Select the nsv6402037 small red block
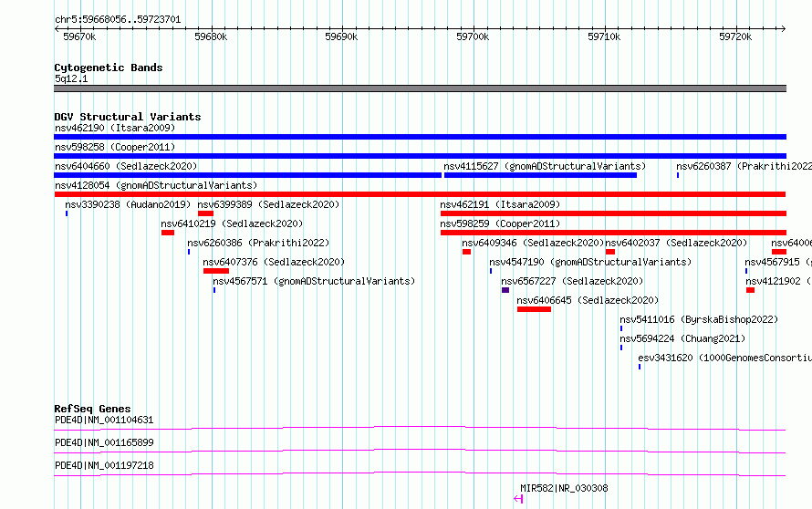The width and height of the screenshot is (812, 509). click(610, 252)
